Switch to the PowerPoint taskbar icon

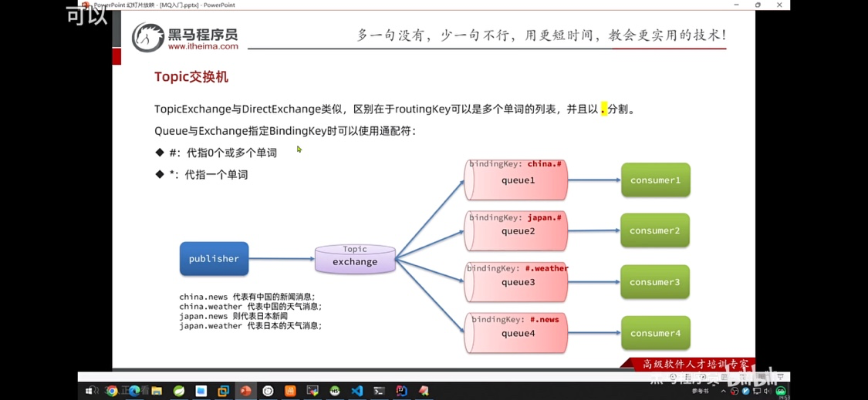click(x=245, y=391)
